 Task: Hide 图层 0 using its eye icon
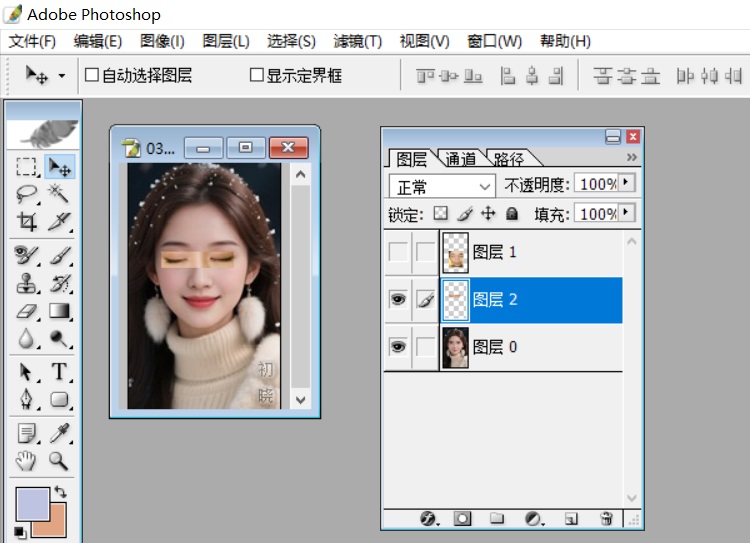[x=398, y=347]
